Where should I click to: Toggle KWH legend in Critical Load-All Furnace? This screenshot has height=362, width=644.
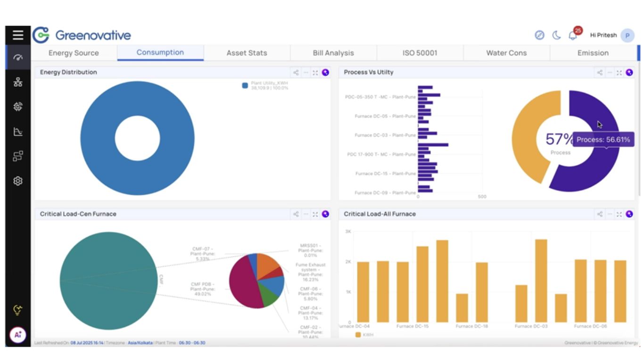(x=358, y=335)
